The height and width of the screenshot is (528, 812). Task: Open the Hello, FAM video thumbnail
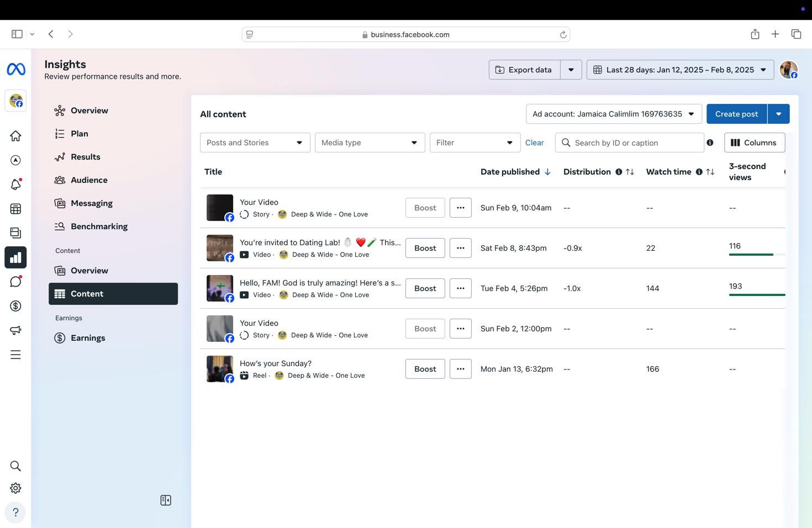(x=220, y=288)
